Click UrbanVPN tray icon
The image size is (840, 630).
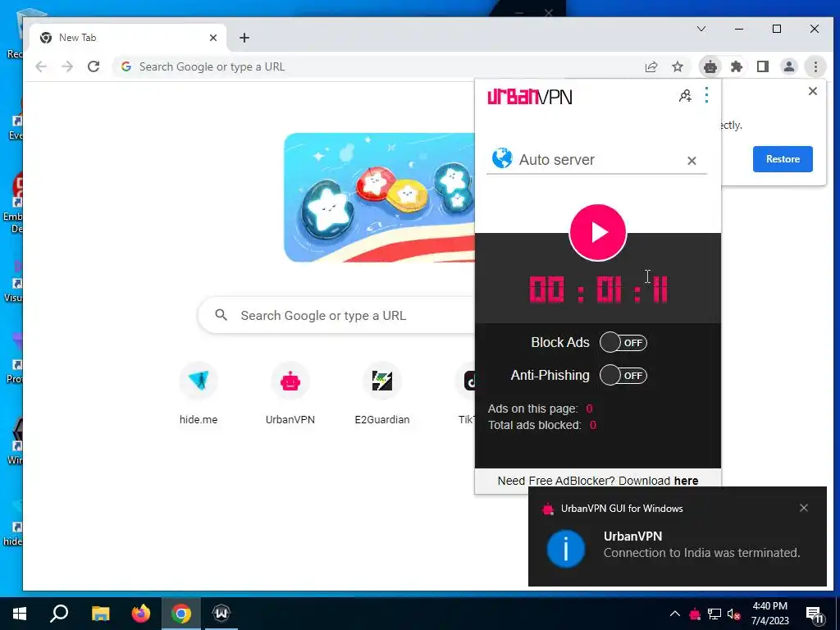click(x=695, y=614)
